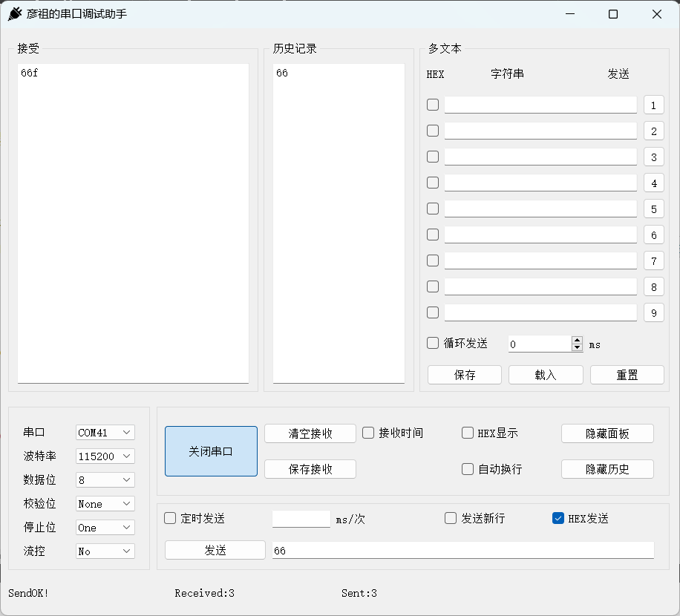680x616 pixels.
Task: Click 历史记录 entry 66
Action: 282,73
